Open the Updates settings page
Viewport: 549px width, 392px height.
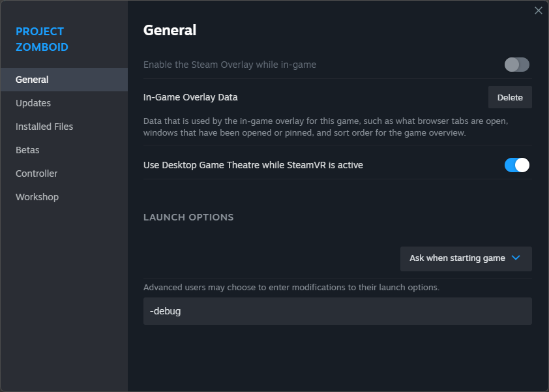point(33,103)
